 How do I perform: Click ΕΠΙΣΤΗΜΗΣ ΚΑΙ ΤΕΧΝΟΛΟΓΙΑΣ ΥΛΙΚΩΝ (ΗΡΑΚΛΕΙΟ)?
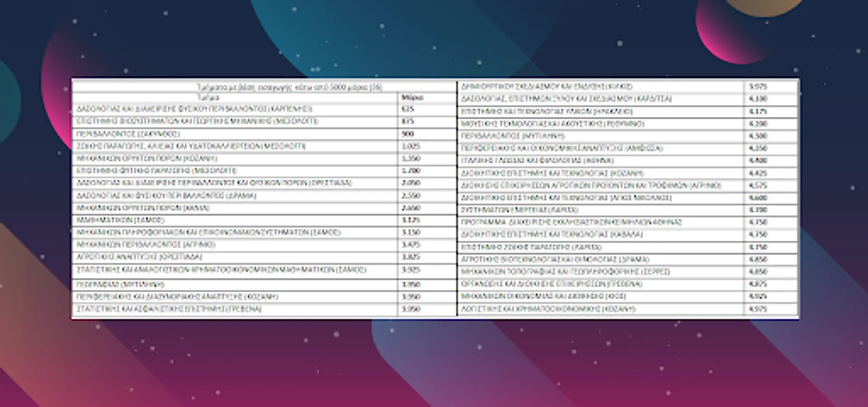click(x=547, y=111)
